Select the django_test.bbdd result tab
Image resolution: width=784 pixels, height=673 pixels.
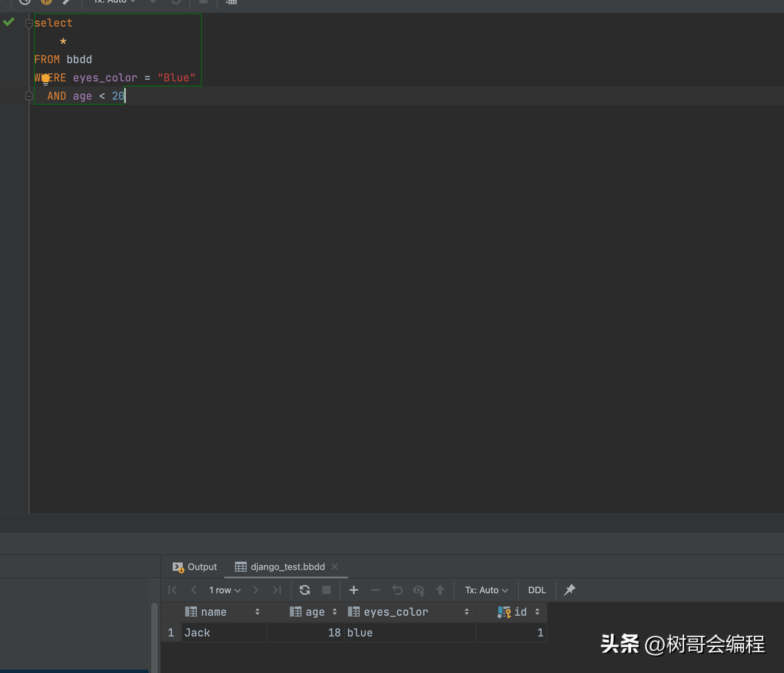coord(280,567)
